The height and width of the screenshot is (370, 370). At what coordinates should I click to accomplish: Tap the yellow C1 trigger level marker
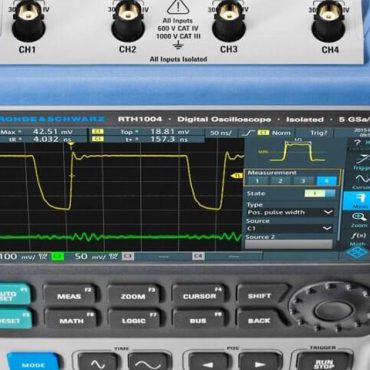click(237, 175)
